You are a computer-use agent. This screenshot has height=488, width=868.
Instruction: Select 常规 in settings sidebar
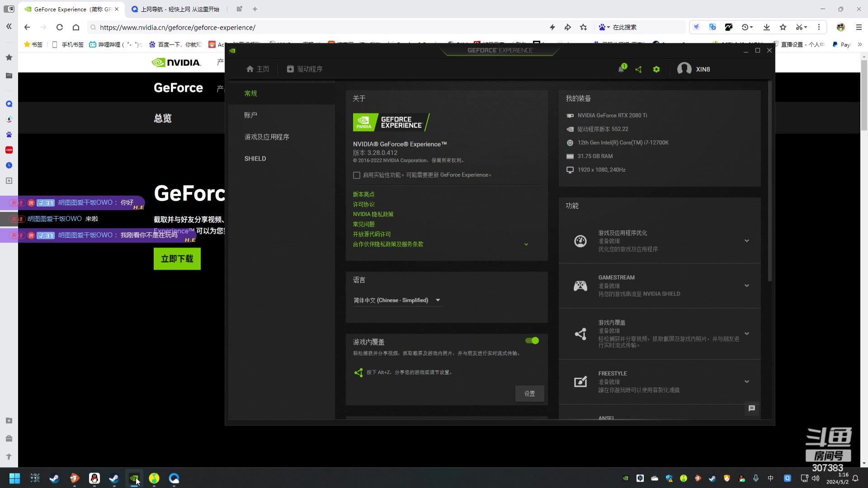(282, 94)
